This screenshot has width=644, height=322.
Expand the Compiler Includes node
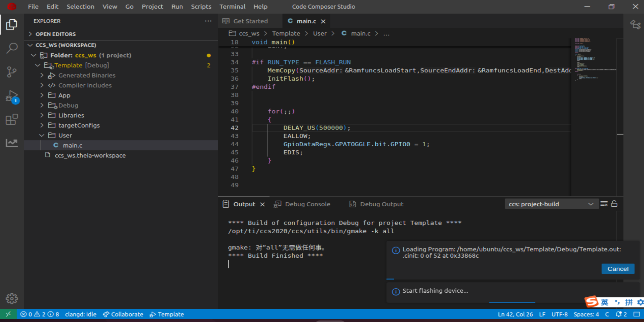42,85
